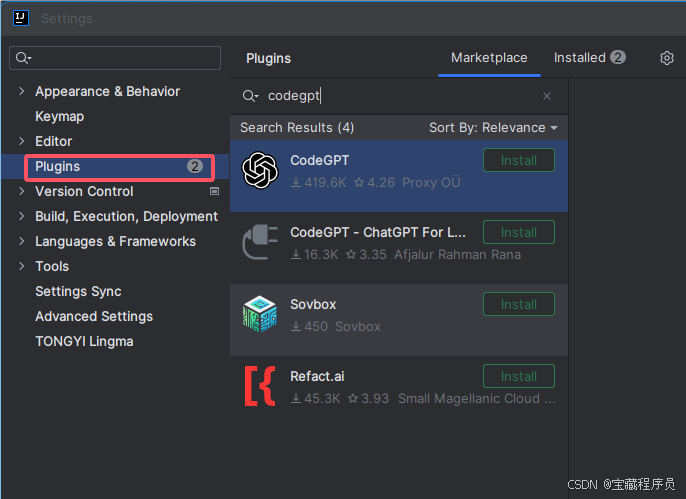The image size is (686, 499).
Task: Click the marketplace search magnifier icon
Action: point(250,96)
